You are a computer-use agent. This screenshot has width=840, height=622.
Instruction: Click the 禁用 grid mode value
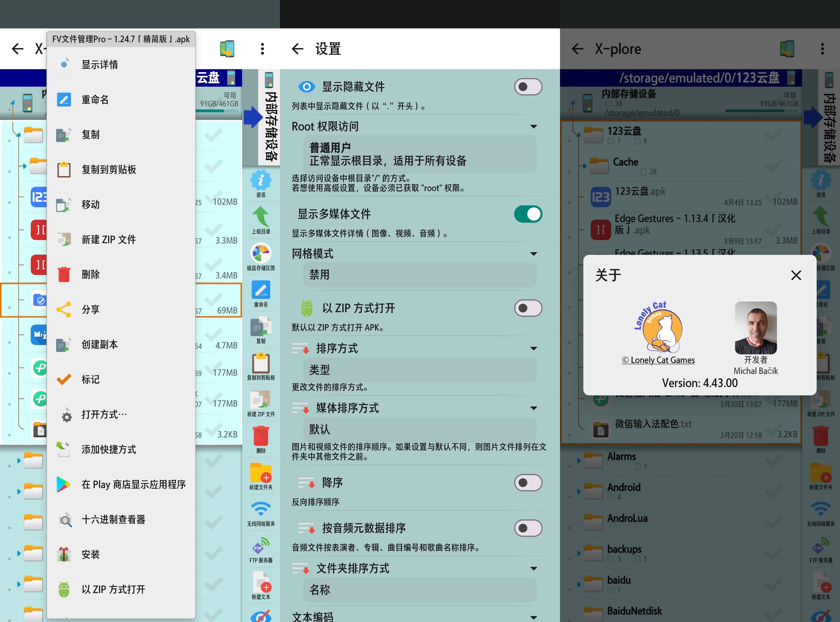(420, 275)
